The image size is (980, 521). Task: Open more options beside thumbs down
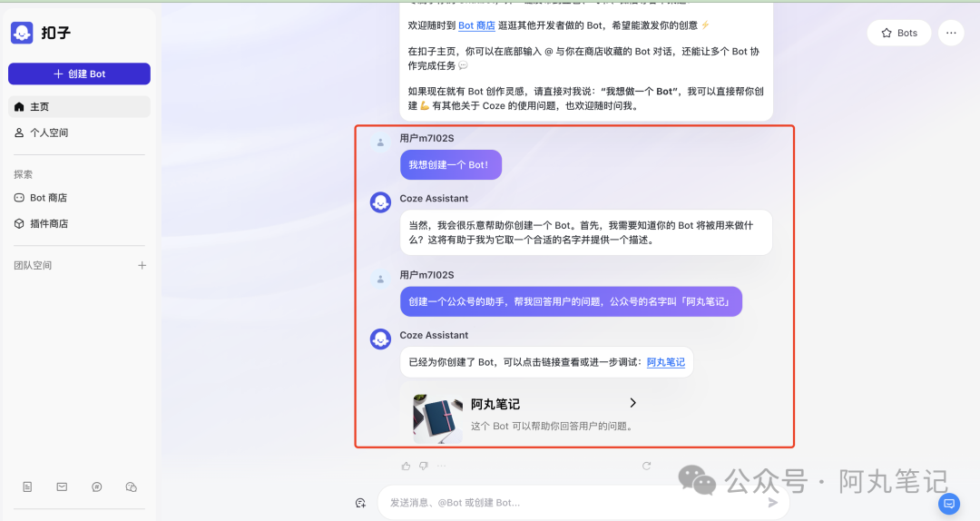coord(441,466)
